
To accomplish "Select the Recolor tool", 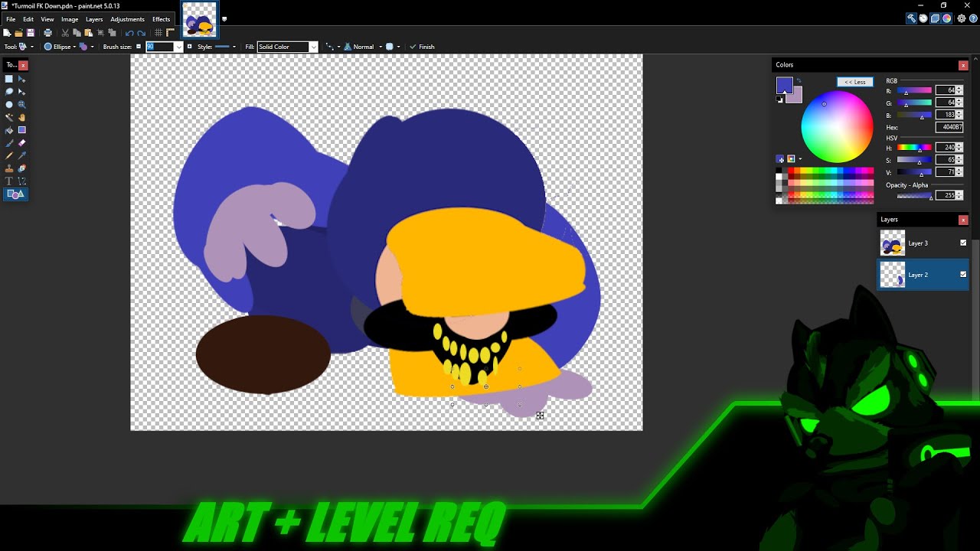I will [22, 168].
